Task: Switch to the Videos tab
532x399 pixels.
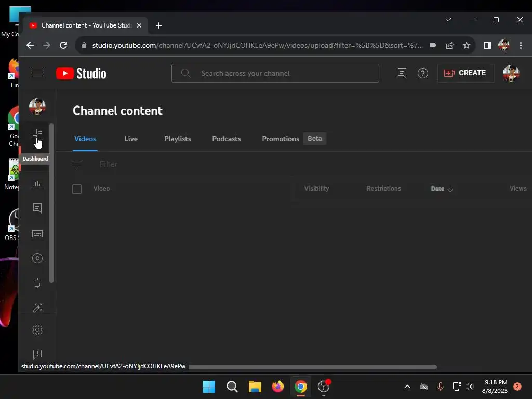Action: pos(85,139)
